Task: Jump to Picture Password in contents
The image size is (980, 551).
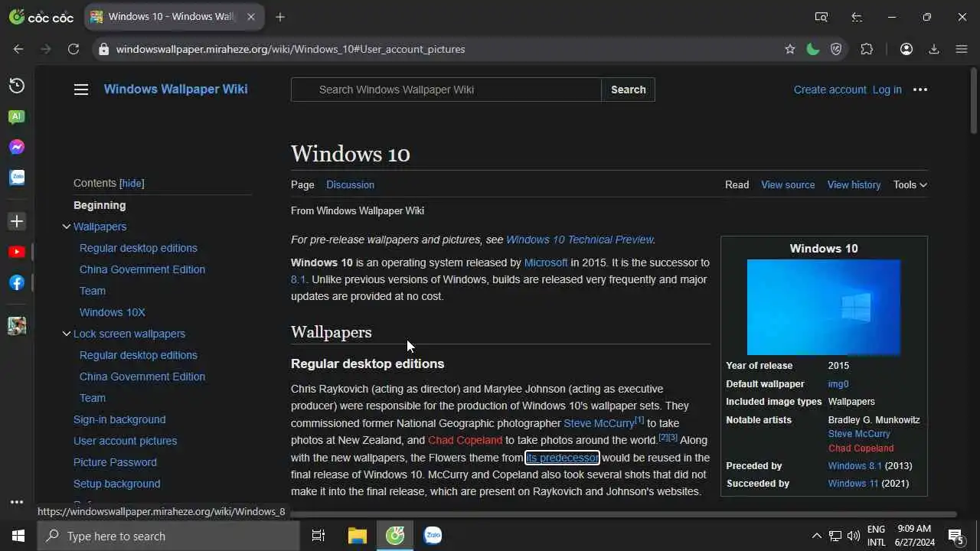Action: [x=115, y=462]
